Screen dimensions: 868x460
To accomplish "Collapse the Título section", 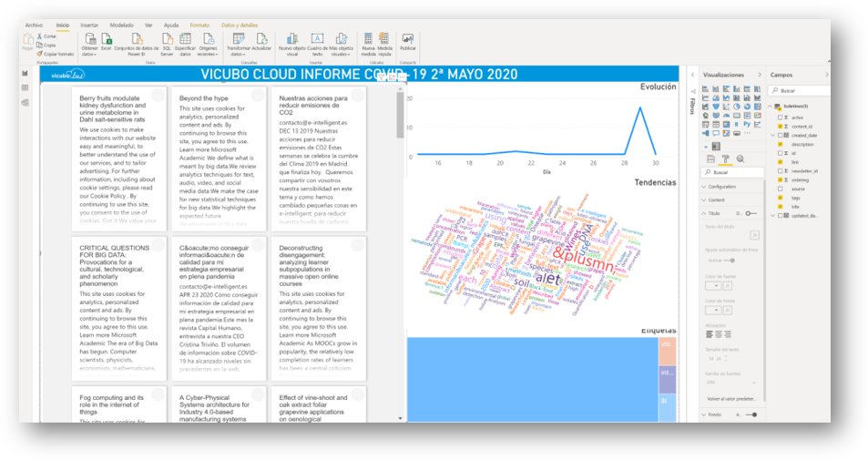I will tap(704, 213).
